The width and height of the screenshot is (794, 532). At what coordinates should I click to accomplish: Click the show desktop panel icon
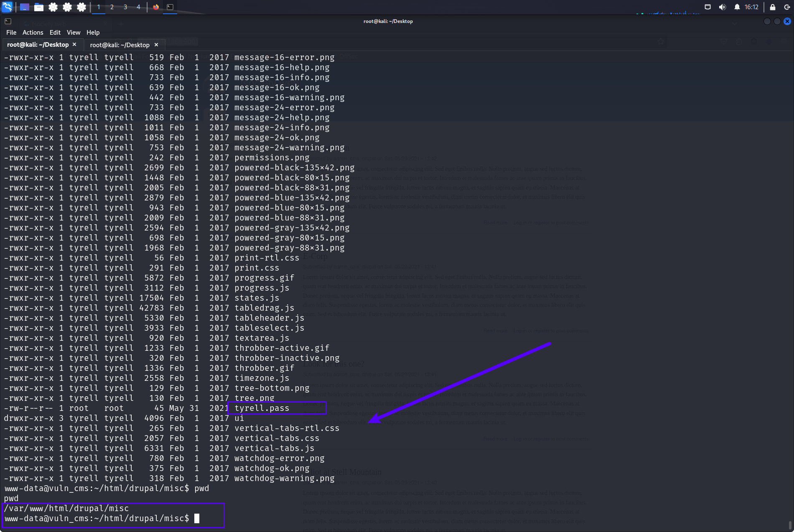click(x=25, y=7)
